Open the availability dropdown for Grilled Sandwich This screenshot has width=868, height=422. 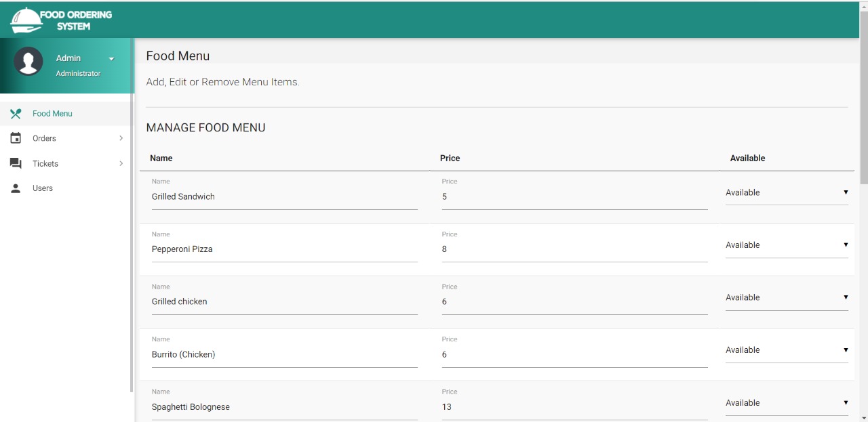(787, 192)
